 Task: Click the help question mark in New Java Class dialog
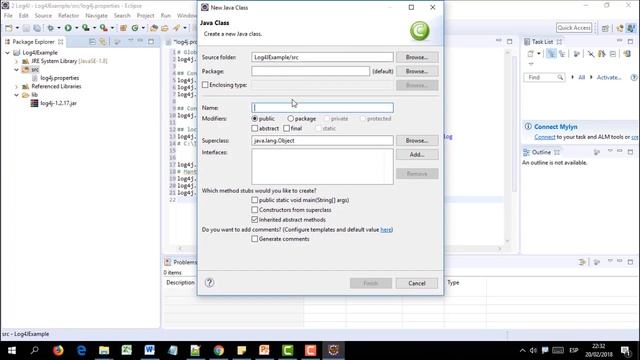[209, 282]
